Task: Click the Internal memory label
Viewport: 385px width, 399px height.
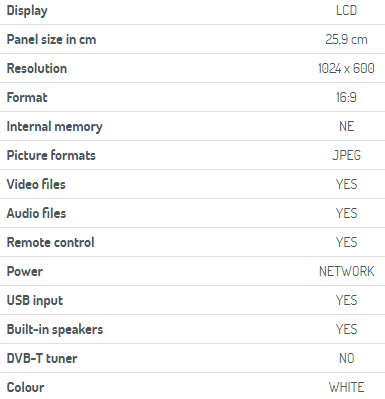Action: click(54, 127)
